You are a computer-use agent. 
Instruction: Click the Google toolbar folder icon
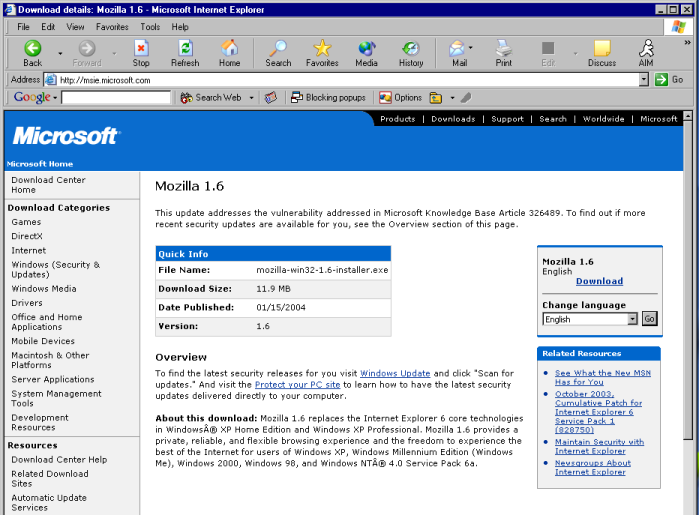coord(436,98)
